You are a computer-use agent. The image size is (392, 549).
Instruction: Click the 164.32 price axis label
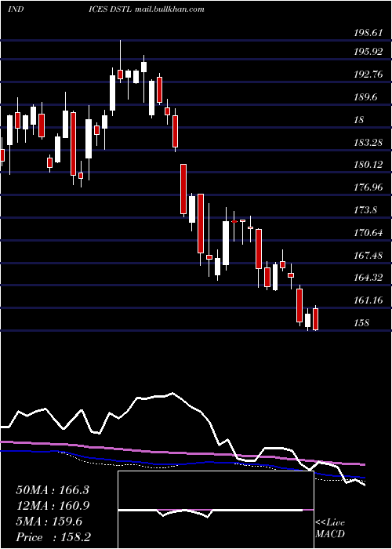coord(368,278)
